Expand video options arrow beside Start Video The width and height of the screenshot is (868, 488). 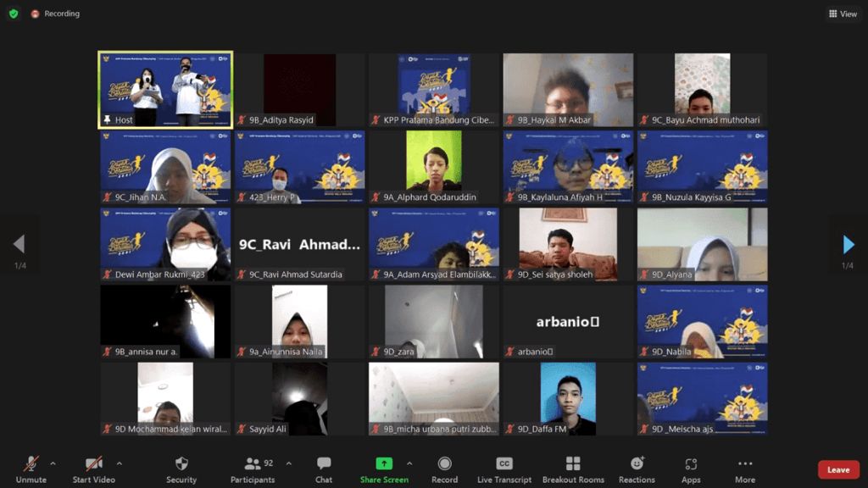coord(119,463)
